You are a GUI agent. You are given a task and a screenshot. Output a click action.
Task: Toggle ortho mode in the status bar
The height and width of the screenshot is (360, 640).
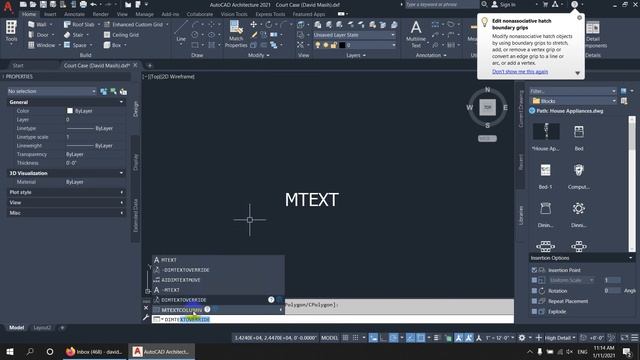383,338
